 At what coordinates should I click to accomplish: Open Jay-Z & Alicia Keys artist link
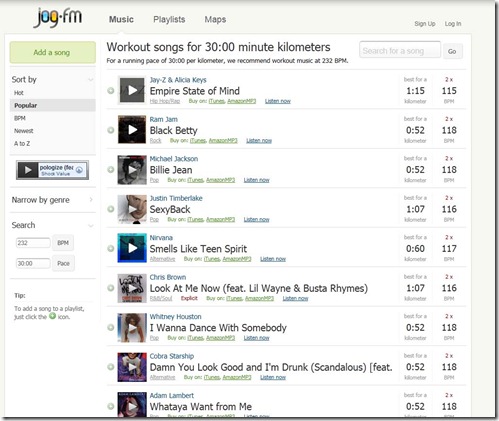tap(178, 80)
